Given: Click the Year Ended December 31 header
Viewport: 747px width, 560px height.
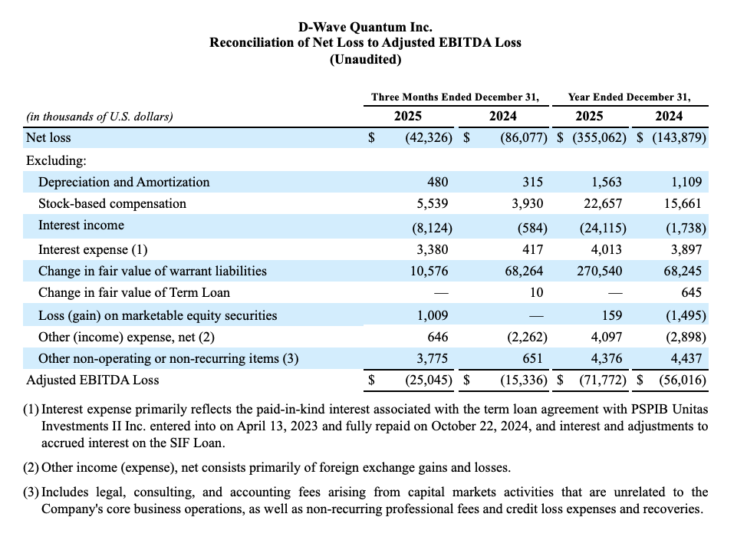Looking at the screenshot, I should point(629,97).
